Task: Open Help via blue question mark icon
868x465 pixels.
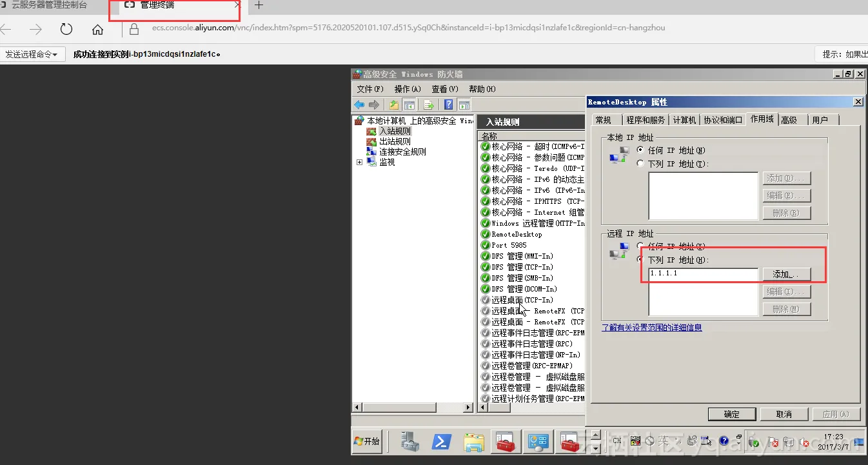Action: point(448,104)
